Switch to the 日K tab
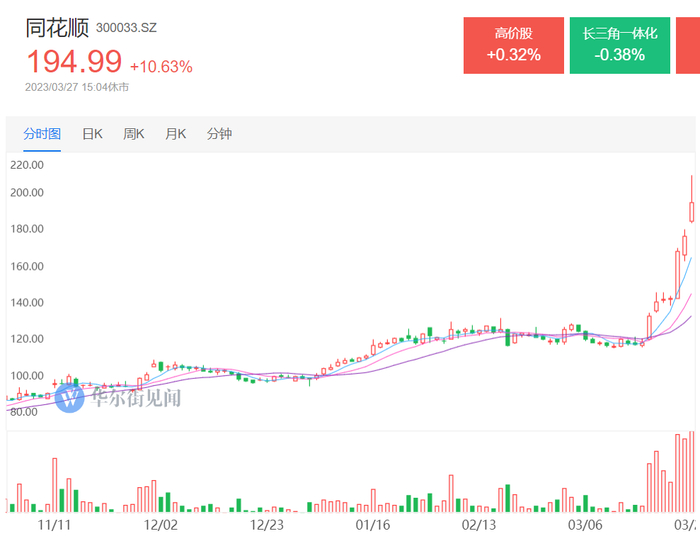This screenshot has height=539, width=700. [92, 134]
